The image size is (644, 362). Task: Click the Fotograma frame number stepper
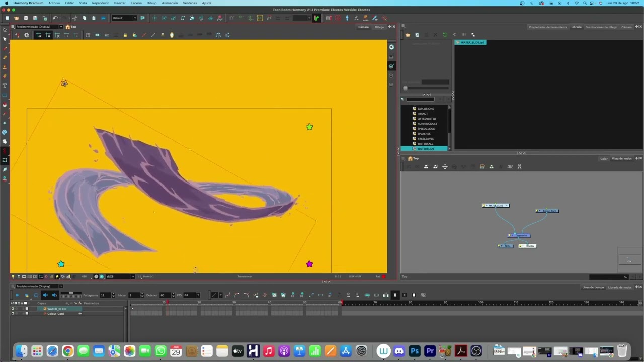pos(113,295)
